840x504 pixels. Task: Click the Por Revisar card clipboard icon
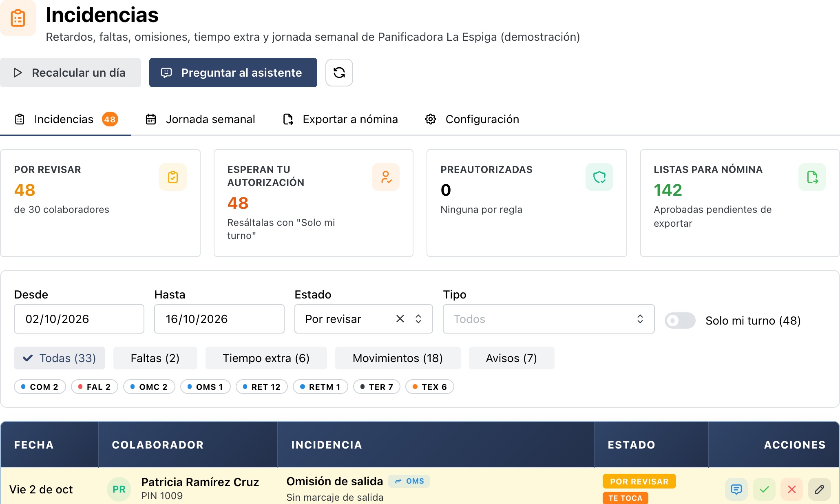click(173, 177)
